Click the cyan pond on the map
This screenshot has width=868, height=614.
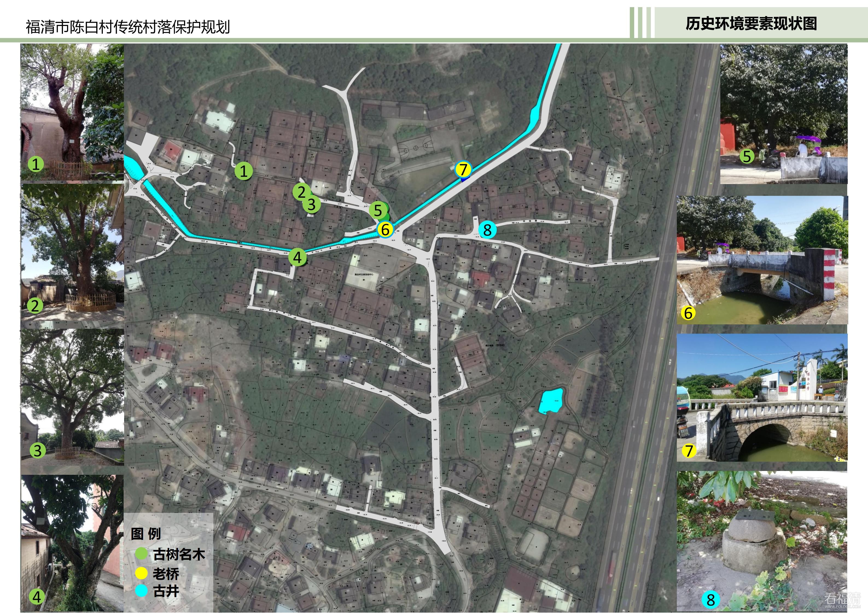[551, 401]
